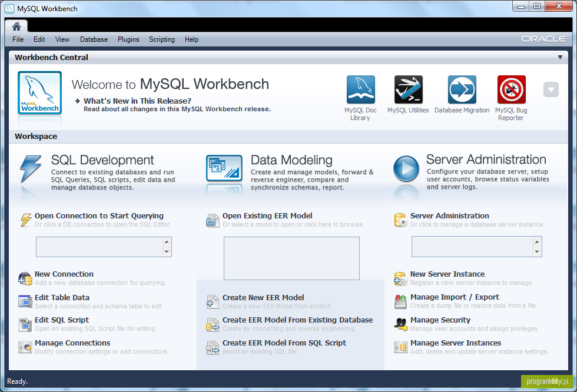577x392 pixels.
Task: Click the Create New EER Model link
Action: [263, 297]
